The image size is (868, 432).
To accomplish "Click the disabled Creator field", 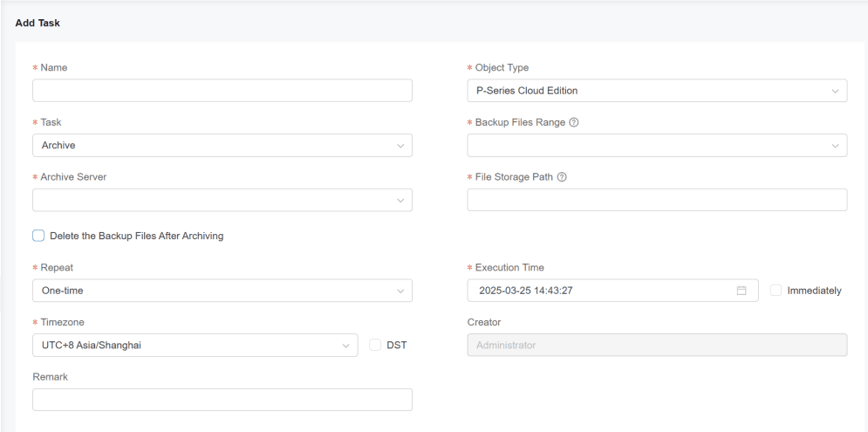I will click(x=657, y=345).
